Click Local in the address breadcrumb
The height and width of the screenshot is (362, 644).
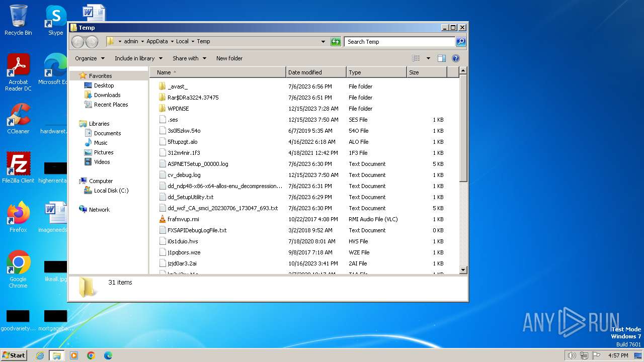182,42
